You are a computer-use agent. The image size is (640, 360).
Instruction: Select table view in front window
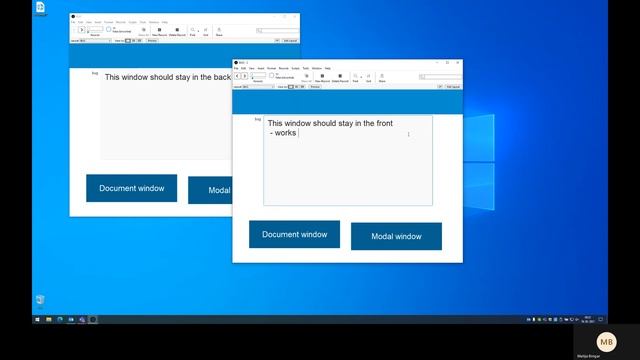tap(302, 87)
